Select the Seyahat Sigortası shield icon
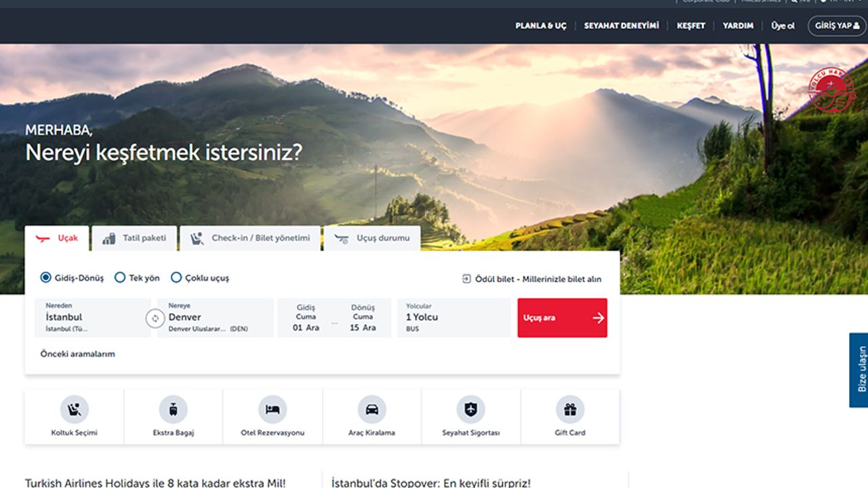 click(471, 409)
